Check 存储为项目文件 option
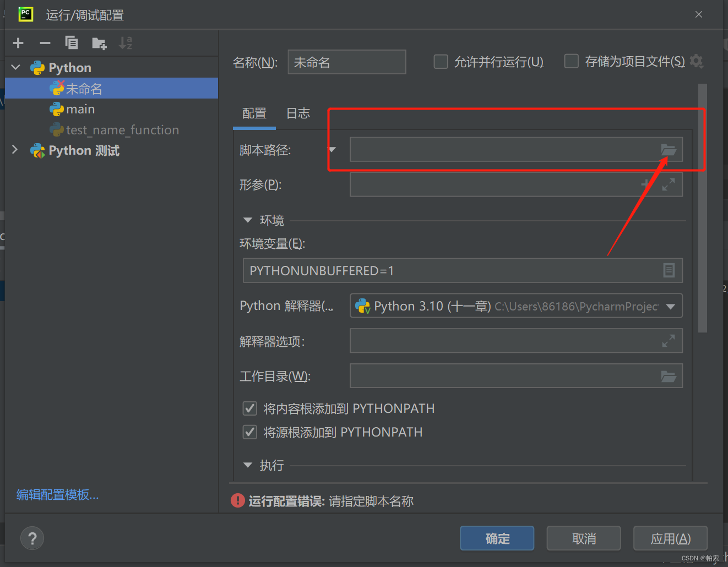Viewport: 728px width, 567px height. pos(571,62)
